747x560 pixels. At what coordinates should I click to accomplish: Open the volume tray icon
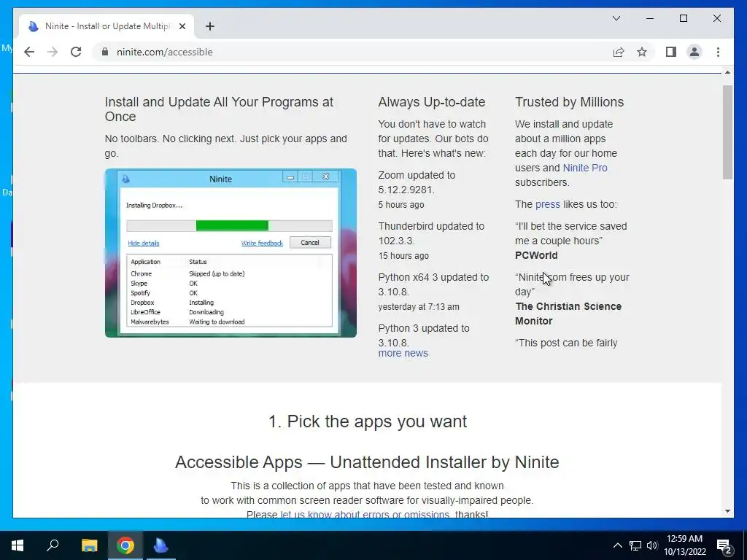tap(651, 545)
